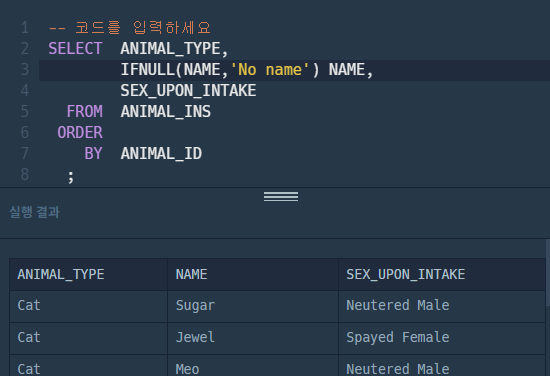Click the ANIMAL_TYPE column header
The height and width of the screenshot is (376, 550).
pyautogui.click(x=88, y=275)
